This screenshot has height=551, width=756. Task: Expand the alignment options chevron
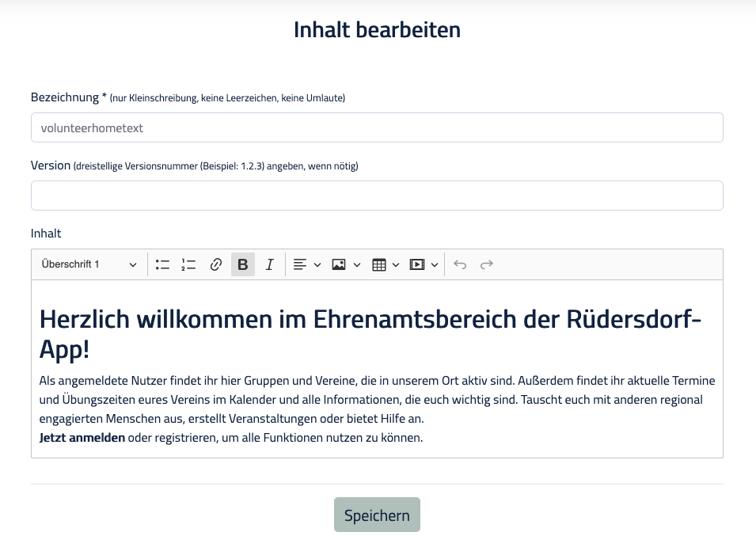[317, 264]
